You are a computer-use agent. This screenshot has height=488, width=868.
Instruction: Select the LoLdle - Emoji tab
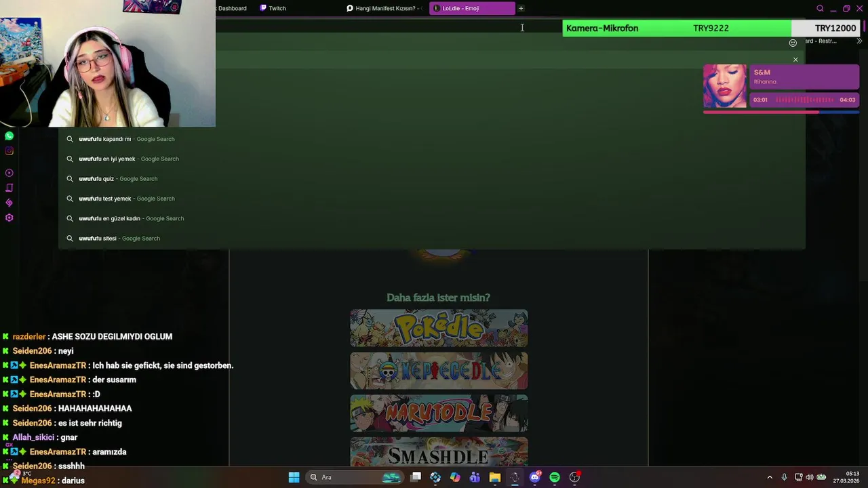pos(472,8)
